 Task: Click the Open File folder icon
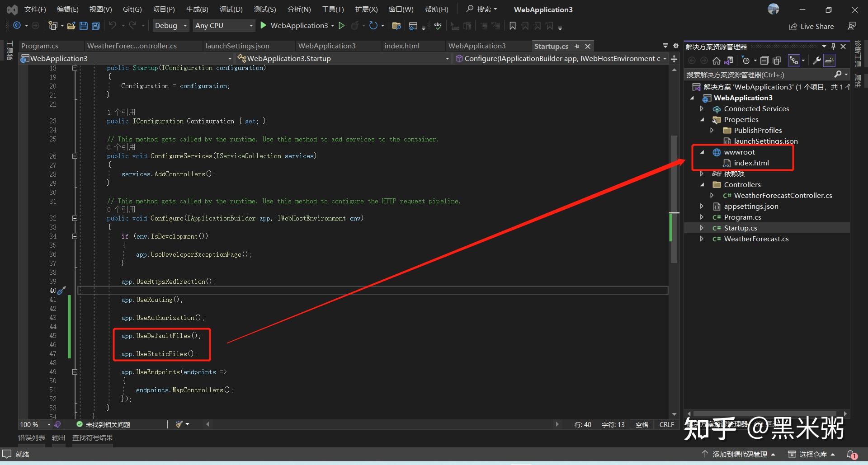[x=71, y=26]
